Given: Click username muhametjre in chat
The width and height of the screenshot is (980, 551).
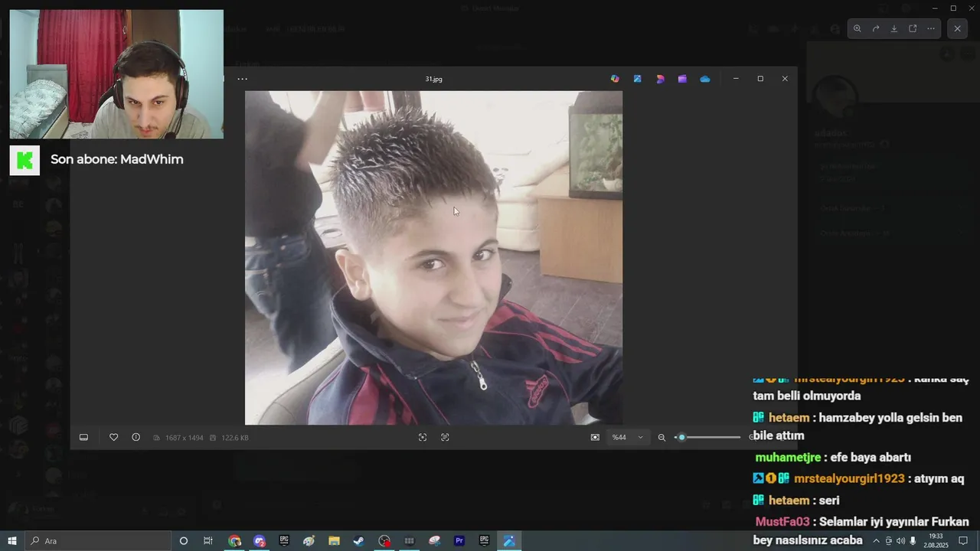Looking at the screenshot, I should [787, 458].
